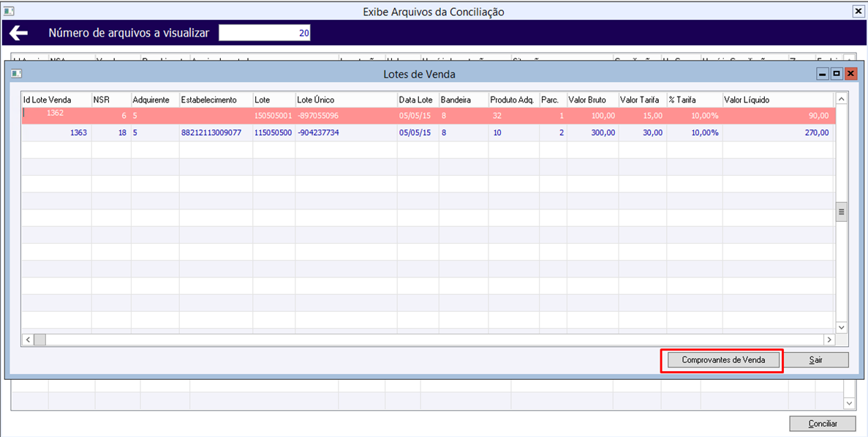The height and width of the screenshot is (437, 868).
Task: Click the Lote Único column header
Action: (x=346, y=100)
